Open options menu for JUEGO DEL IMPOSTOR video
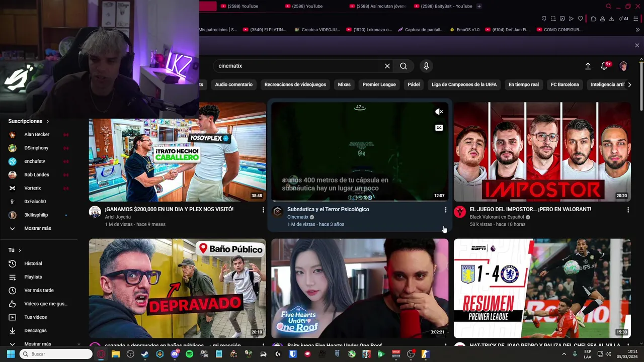Screen dimensions: 644x362 click(628, 210)
